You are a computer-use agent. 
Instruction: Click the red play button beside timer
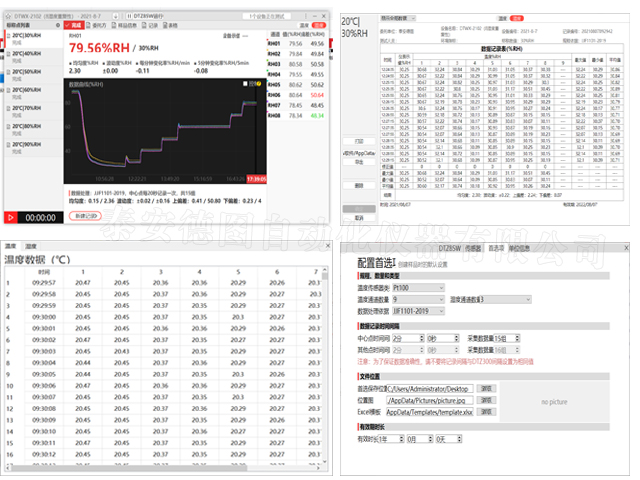pos(10,216)
